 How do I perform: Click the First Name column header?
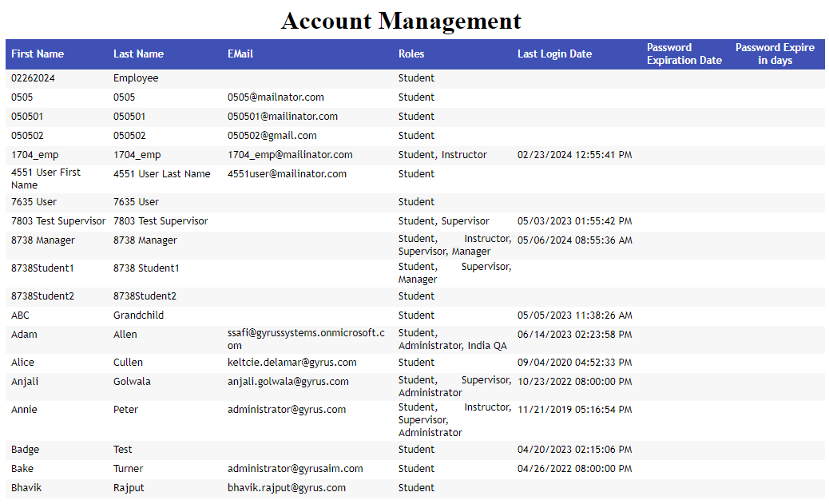pos(38,54)
